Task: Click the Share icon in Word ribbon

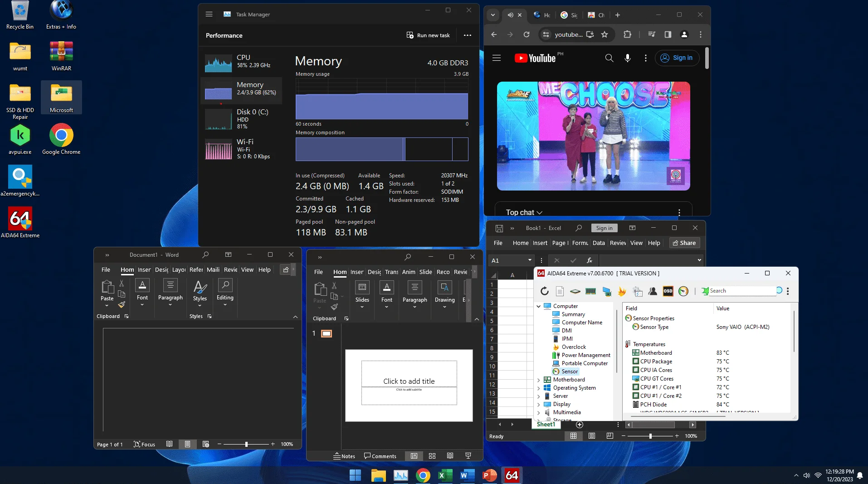Action: tap(286, 269)
